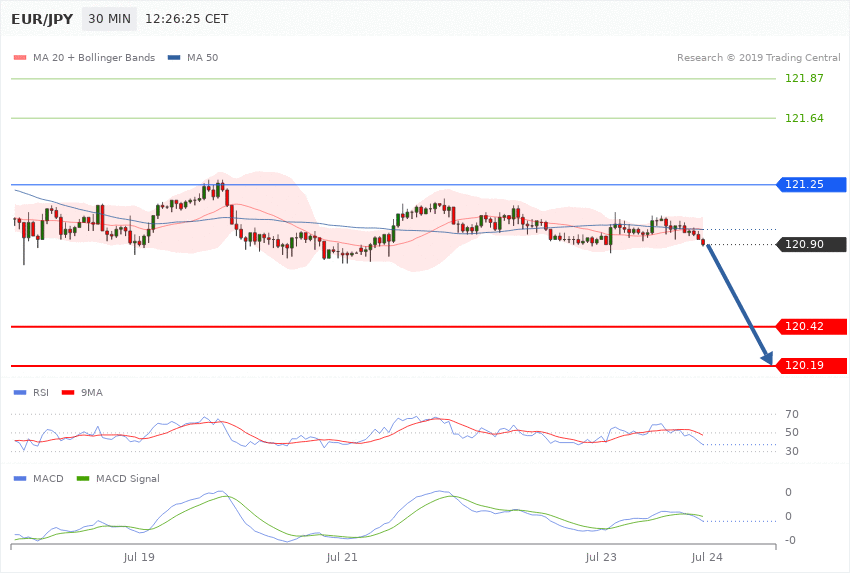
Task: Click the 121.87 resistance level label
Action: tap(804, 78)
